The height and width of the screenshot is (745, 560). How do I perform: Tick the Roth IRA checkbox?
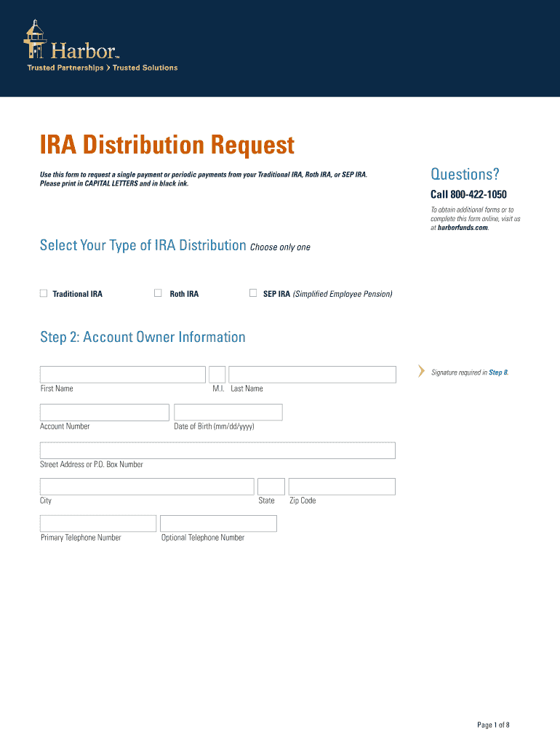point(158,293)
